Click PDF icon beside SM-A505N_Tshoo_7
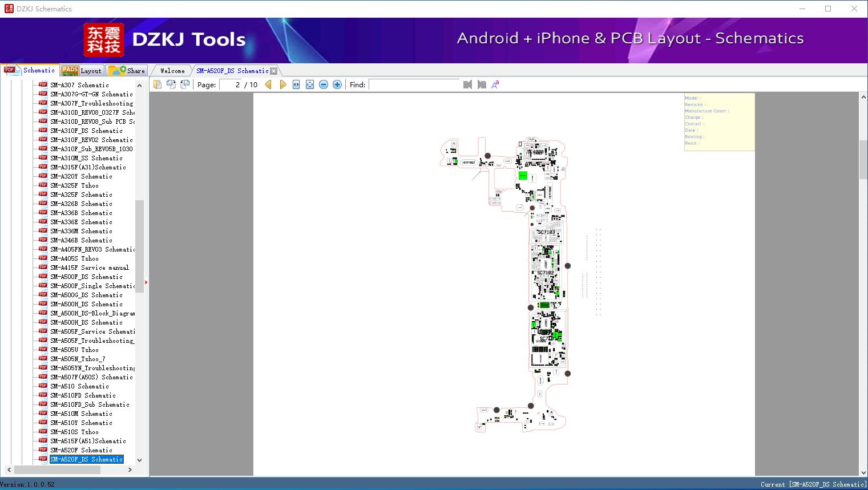Screen dimensions: 868x490 43,358
